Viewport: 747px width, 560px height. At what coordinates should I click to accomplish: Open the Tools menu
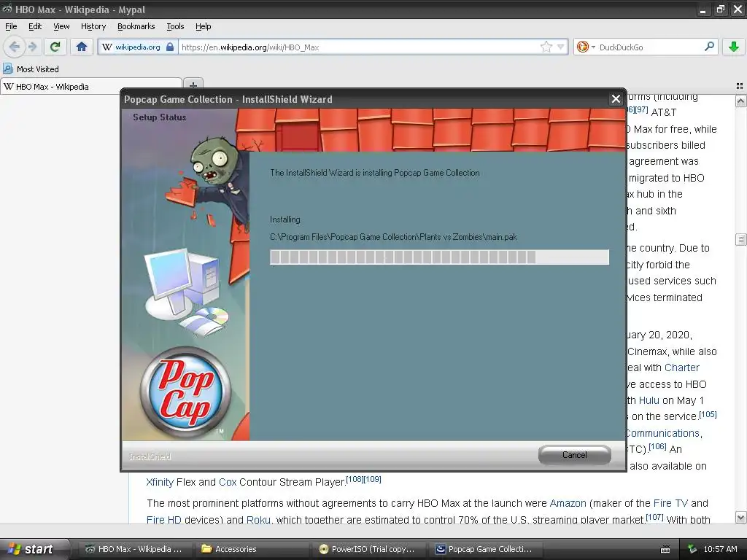click(175, 26)
